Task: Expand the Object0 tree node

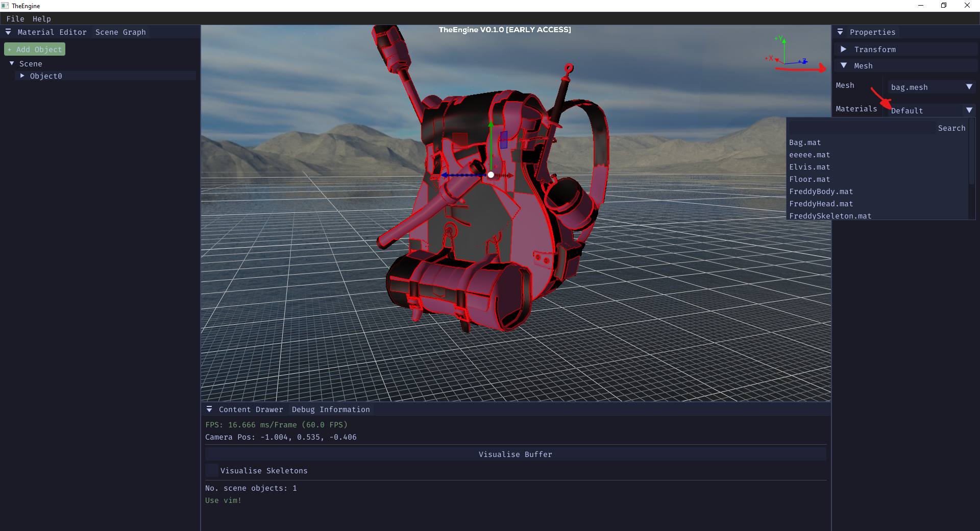Action: [22, 76]
